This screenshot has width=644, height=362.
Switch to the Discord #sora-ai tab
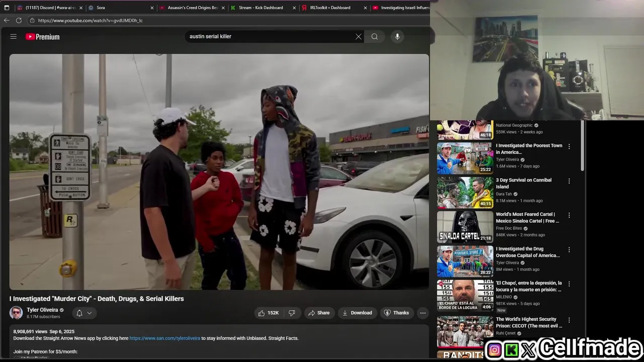[x=50, y=8]
